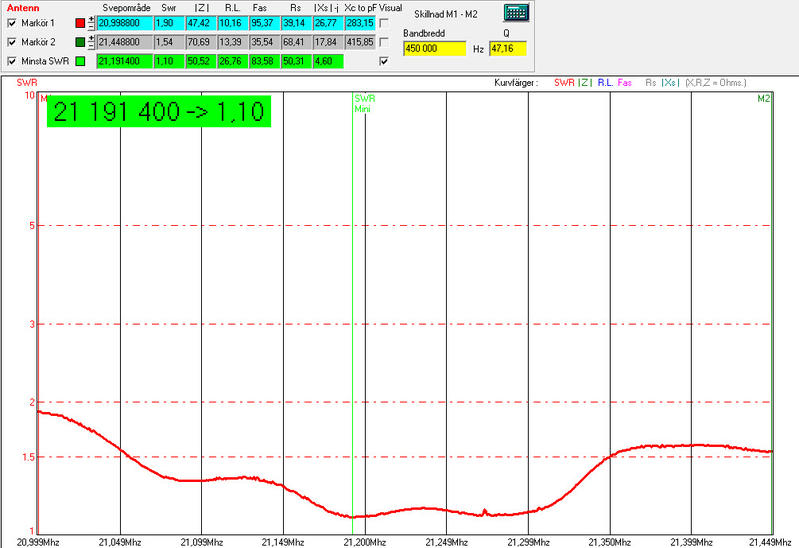Click the red Antenn heading
Viewport: 799px width, 548px height.
tap(23, 8)
